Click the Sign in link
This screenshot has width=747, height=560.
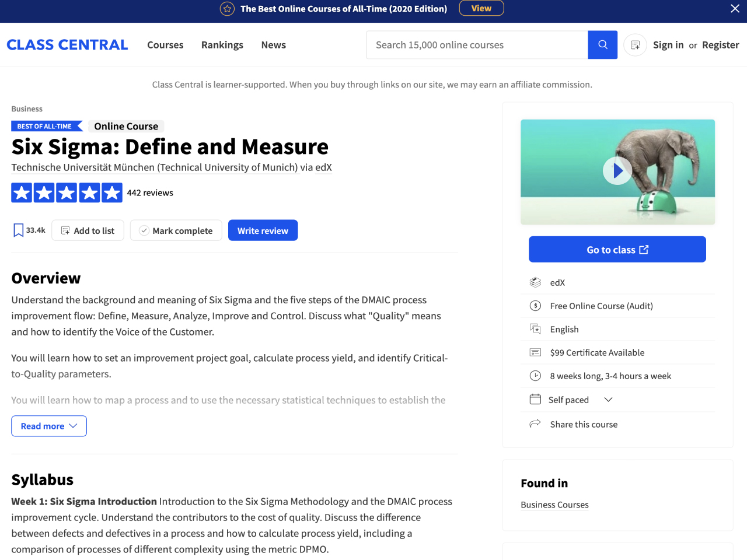pyautogui.click(x=668, y=45)
